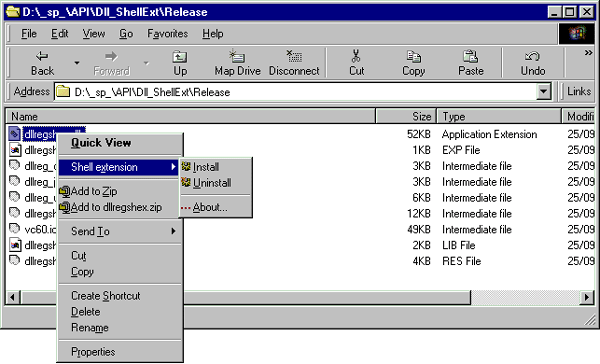Sort files by the Name column header
Viewport: 600px width, 364px height.
pos(190,116)
